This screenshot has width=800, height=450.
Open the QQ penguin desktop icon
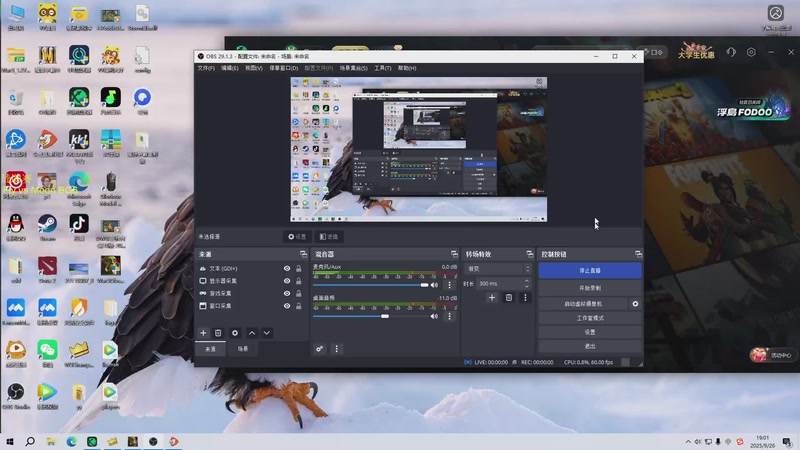click(16, 228)
